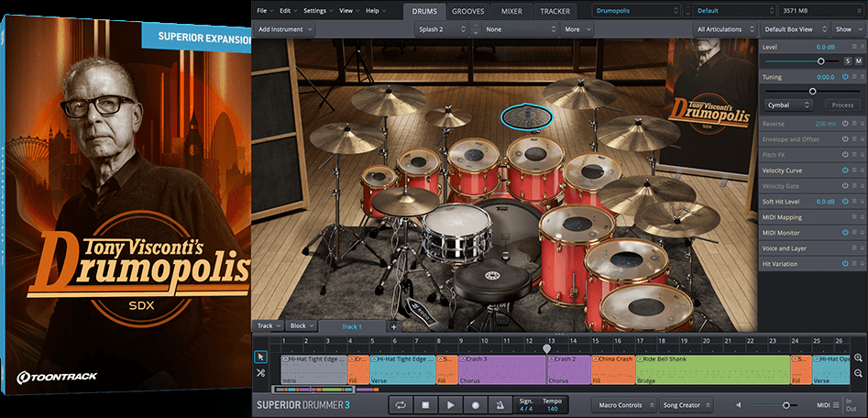The width and height of the screenshot is (868, 418).
Task: Toggle the Tuning power button
Action: point(845,77)
